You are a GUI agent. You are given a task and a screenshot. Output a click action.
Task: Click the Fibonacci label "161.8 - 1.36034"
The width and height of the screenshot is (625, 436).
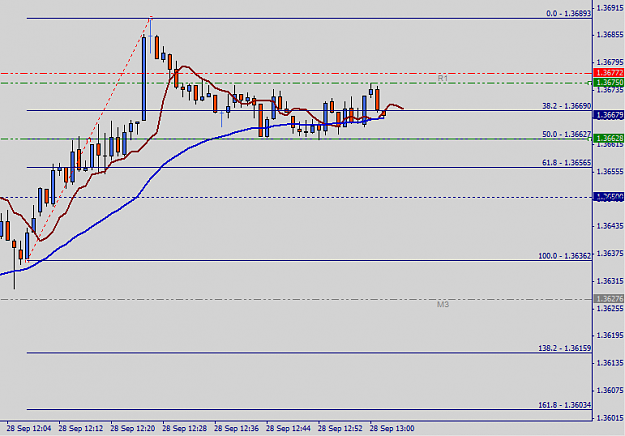pyautogui.click(x=564, y=405)
